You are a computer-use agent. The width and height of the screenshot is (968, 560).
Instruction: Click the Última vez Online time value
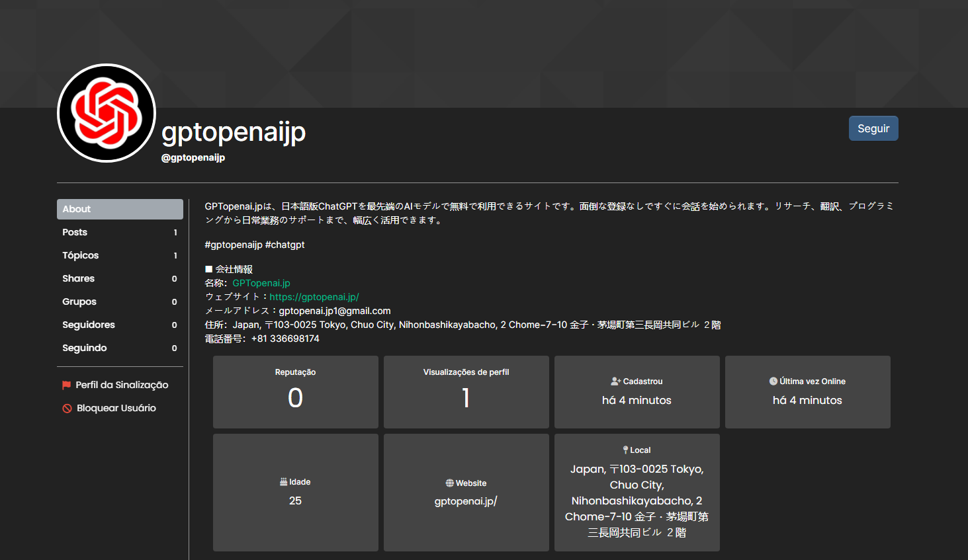click(807, 400)
